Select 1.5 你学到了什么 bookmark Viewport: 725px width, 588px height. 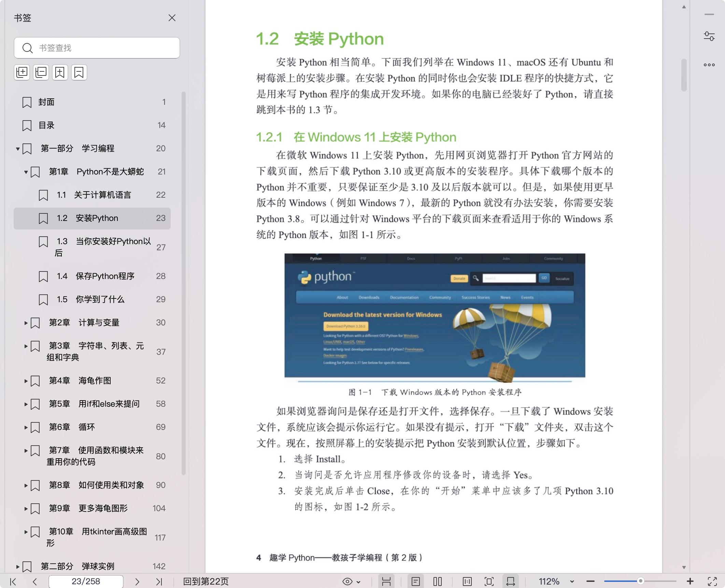pos(92,299)
